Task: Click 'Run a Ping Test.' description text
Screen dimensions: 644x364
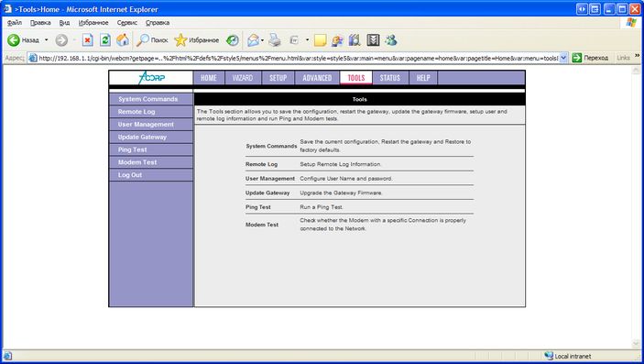Action: (x=322, y=207)
